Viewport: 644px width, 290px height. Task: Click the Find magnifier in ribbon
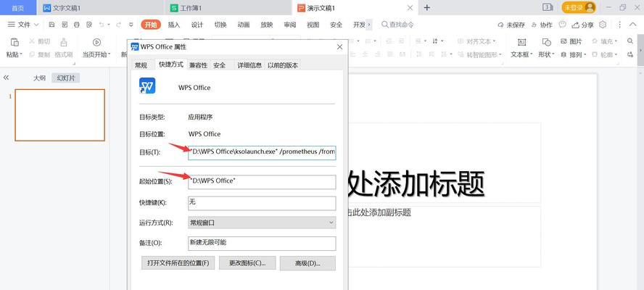pyautogui.click(x=630, y=41)
